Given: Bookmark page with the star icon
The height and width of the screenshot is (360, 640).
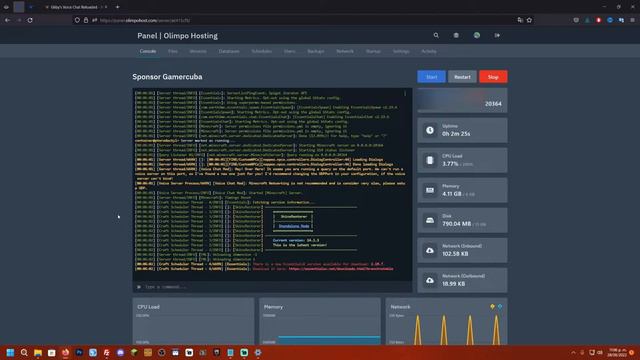Looking at the screenshot, I should click(529, 20).
